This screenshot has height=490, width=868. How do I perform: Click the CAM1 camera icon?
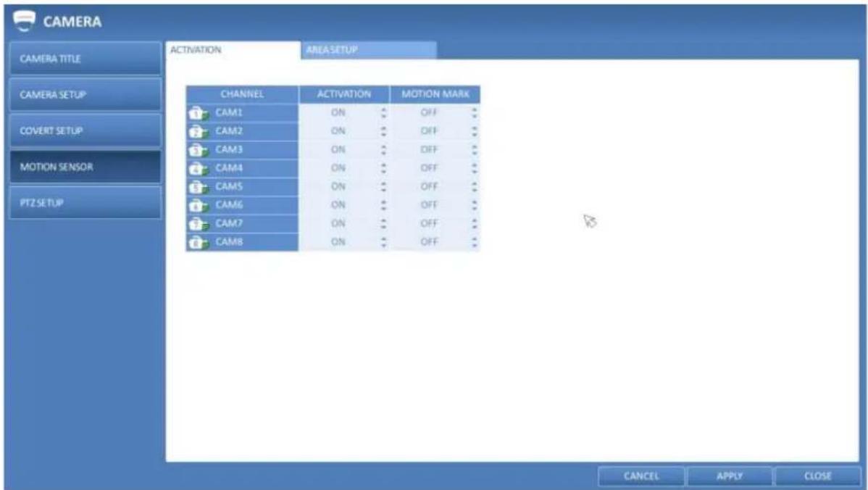[199, 114]
